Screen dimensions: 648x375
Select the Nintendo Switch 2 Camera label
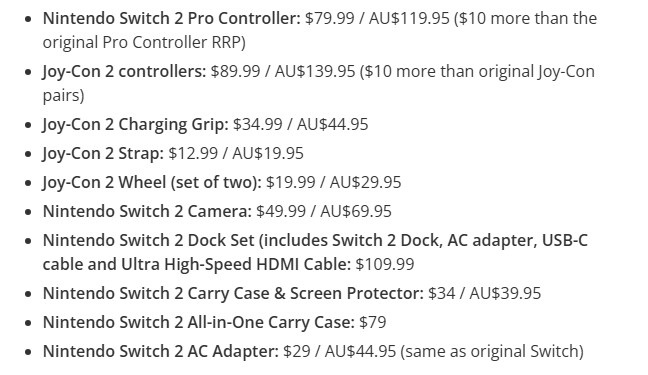147,211
